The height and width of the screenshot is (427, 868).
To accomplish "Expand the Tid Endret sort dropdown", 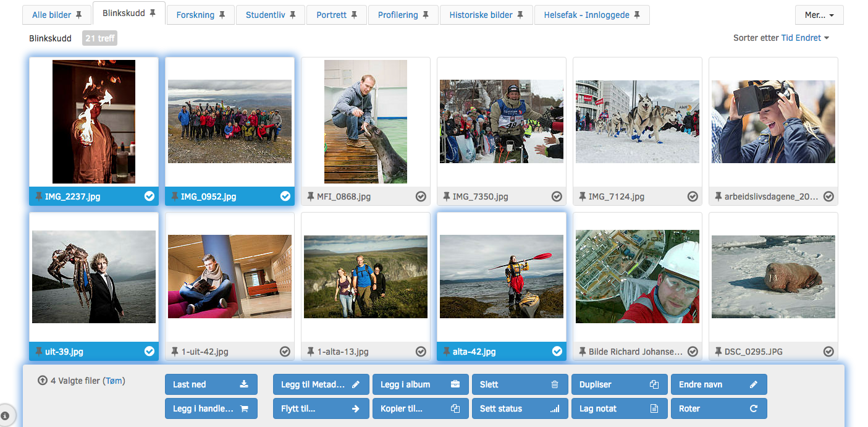I will click(804, 38).
